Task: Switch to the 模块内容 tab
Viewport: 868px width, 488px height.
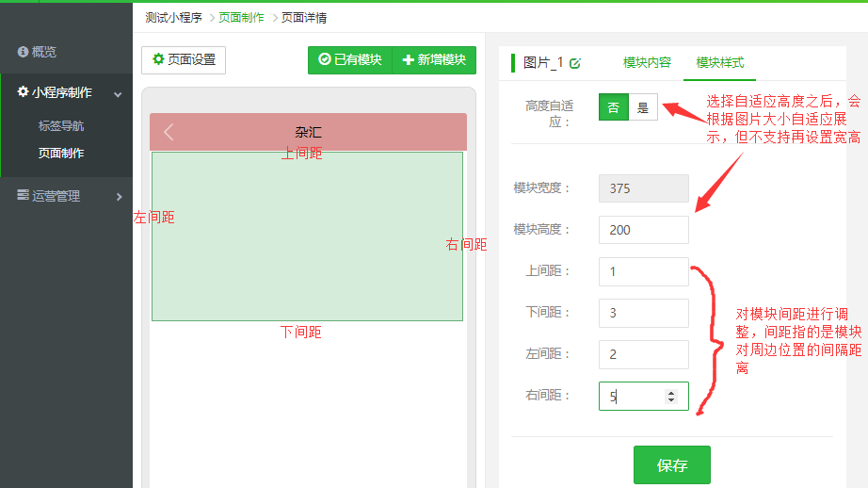Action: (x=647, y=62)
